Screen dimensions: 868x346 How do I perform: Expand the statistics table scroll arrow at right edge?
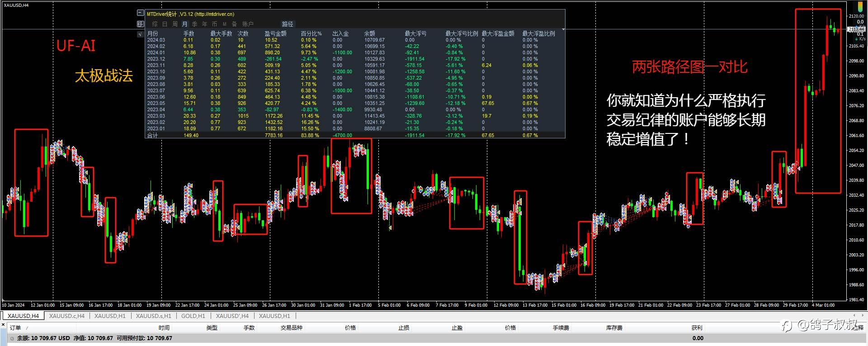[563, 29]
